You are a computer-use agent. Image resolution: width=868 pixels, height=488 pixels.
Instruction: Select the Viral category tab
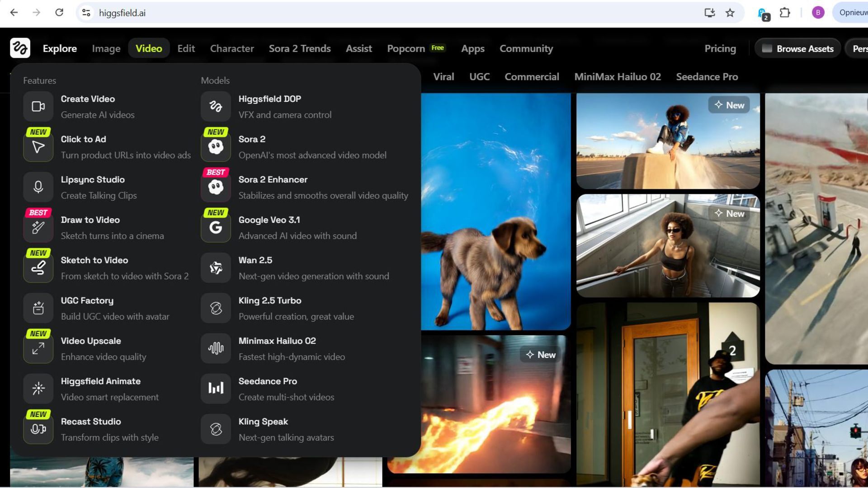[443, 77]
